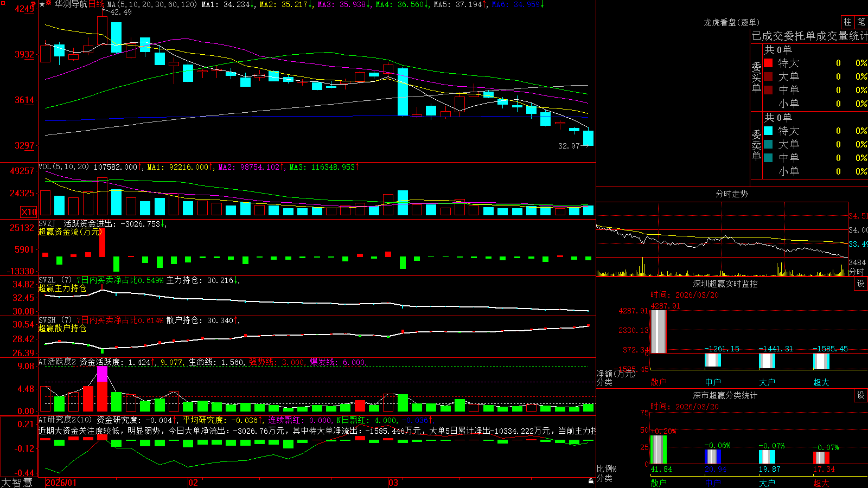Click the 大智慧 logo at bottom-left
The width and height of the screenshot is (868, 488).
[17, 482]
